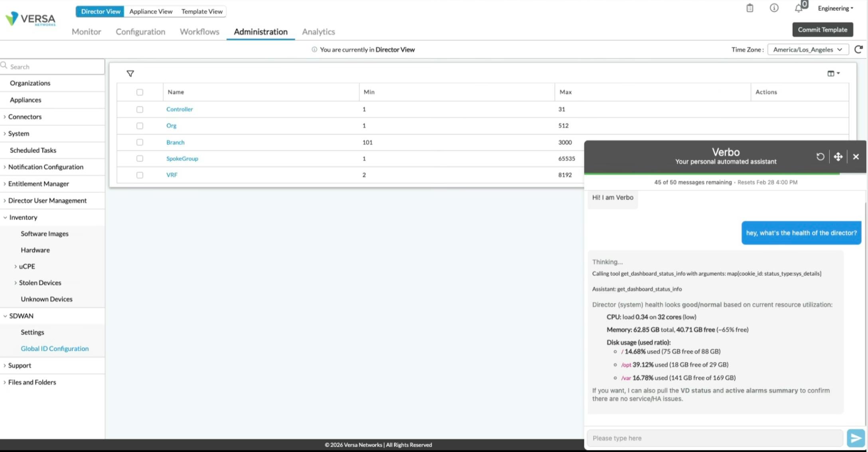Click the refresh icon next to Time Zone
Screen dimensions: 868x452
858,49
